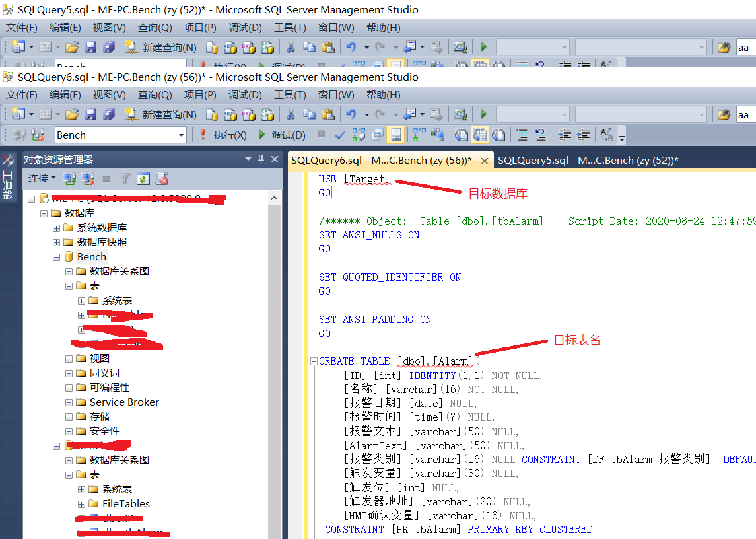This screenshot has height=539, width=756.
Task: Green start arrow in SQLQuery6 top toolbar
Action: tap(483, 114)
